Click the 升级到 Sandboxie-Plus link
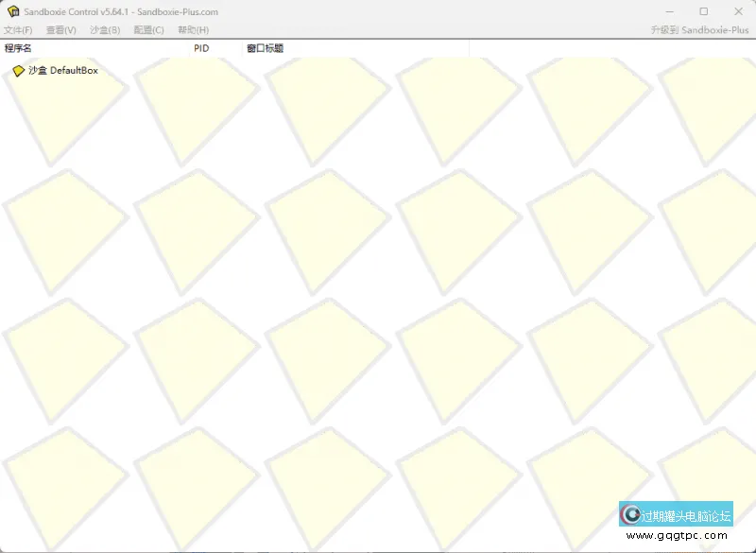The height and width of the screenshot is (553, 756). (698, 28)
